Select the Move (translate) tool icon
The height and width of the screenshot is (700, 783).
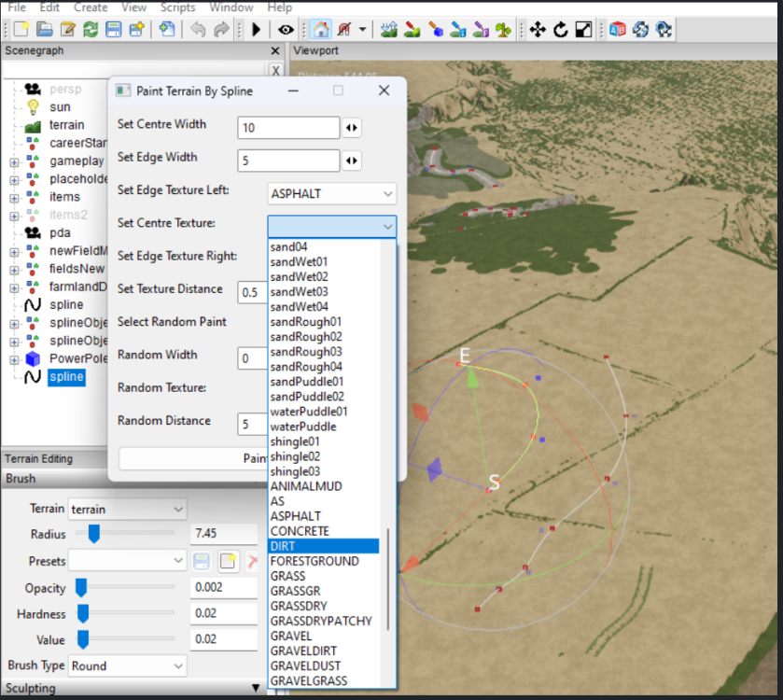click(538, 30)
